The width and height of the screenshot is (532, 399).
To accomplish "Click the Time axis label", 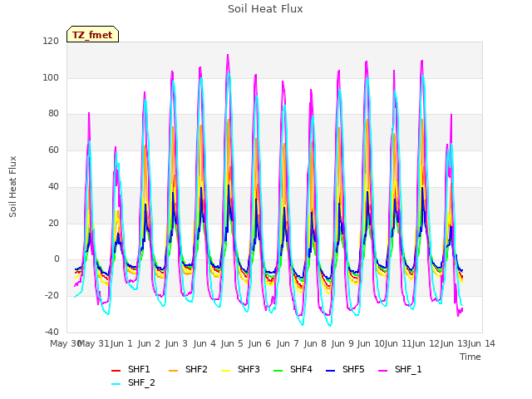I will click(x=470, y=357).
